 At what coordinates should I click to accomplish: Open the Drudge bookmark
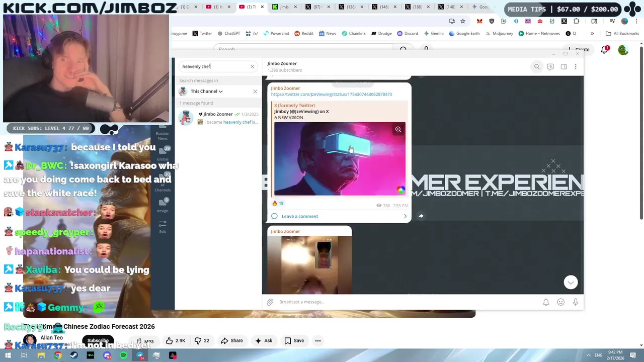pyautogui.click(x=381, y=34)
